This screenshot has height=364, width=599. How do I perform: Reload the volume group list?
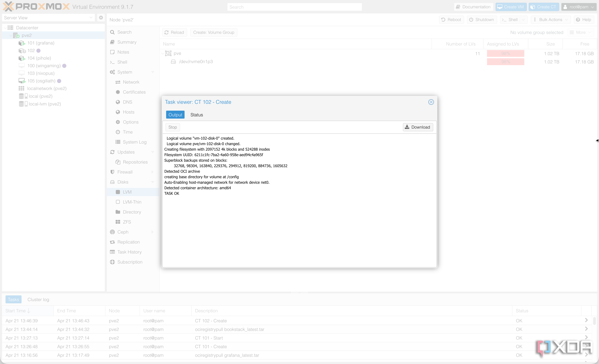[x=174, y=32]
